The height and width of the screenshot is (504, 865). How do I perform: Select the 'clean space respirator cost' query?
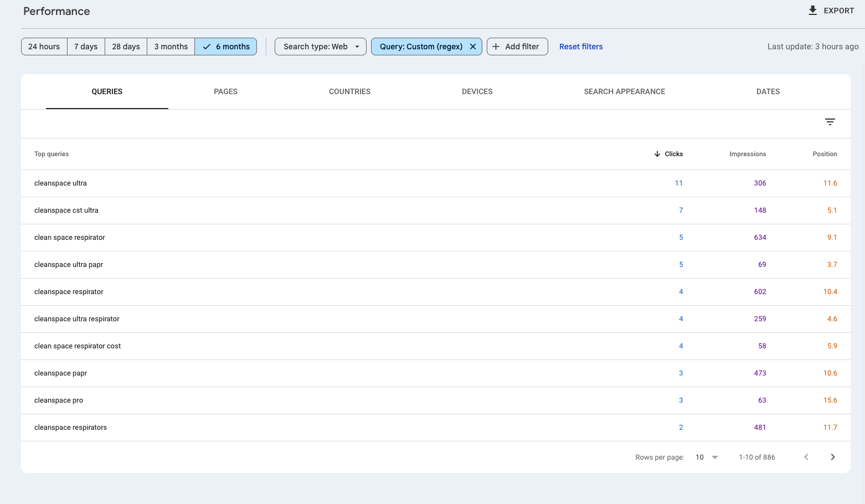pyautogui.click(x=78, y=346)
